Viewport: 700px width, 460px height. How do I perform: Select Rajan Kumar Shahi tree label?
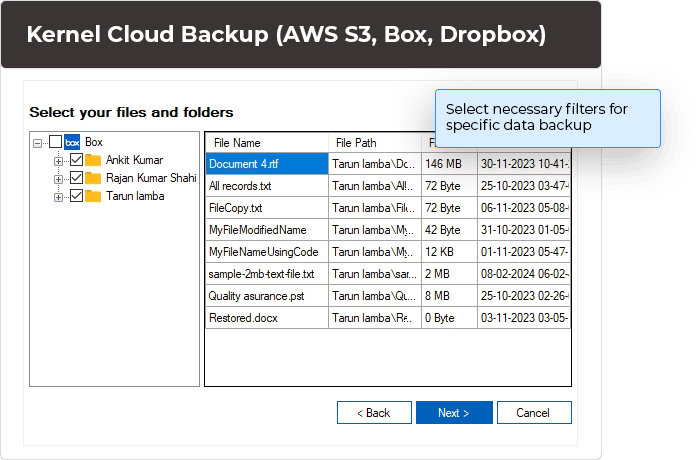pos(151,178)
